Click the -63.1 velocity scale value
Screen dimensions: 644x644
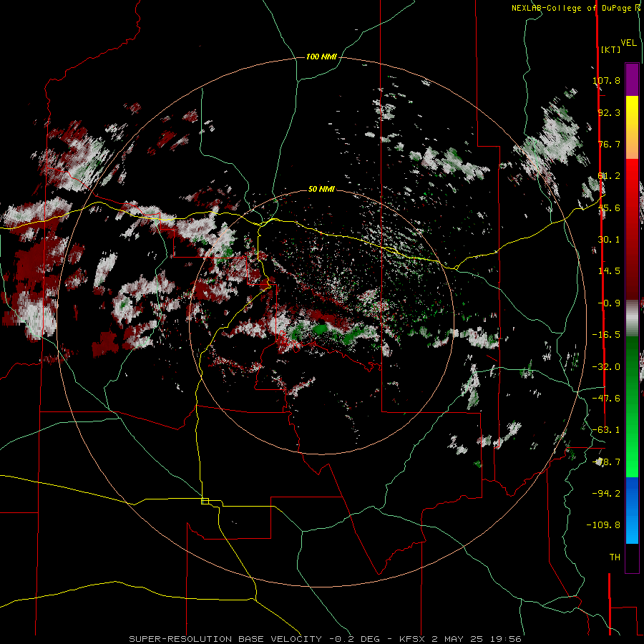606,430
